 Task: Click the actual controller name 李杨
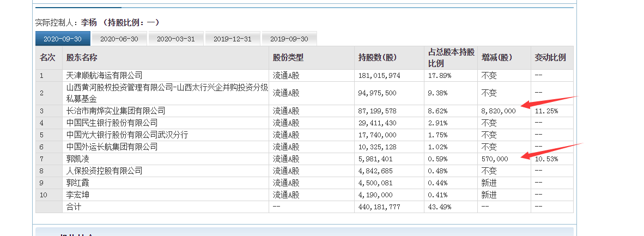(x=89, y=22)
